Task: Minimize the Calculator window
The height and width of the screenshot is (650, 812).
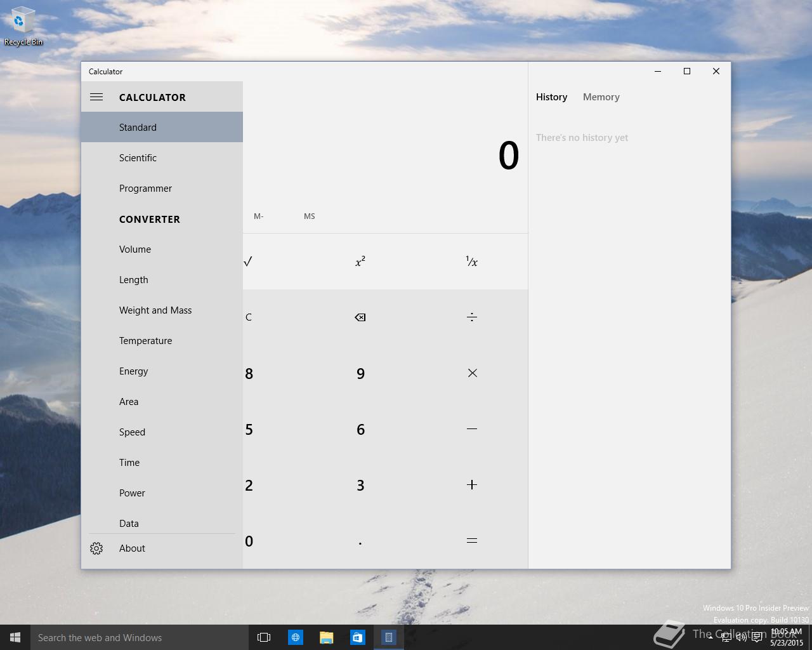Action: [658, 71]
